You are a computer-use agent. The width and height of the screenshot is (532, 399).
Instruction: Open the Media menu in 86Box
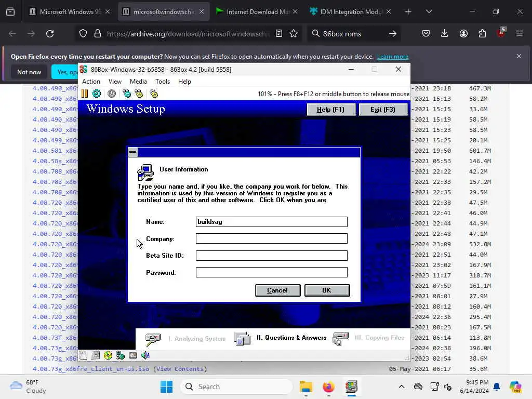[138, 82]
